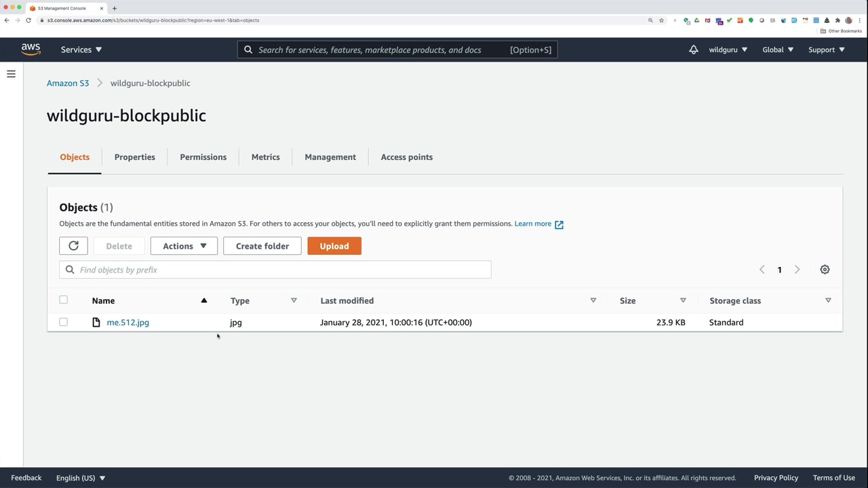Switch to the Management tab
This screenshot has width=868, height=488.
(330, 157)
